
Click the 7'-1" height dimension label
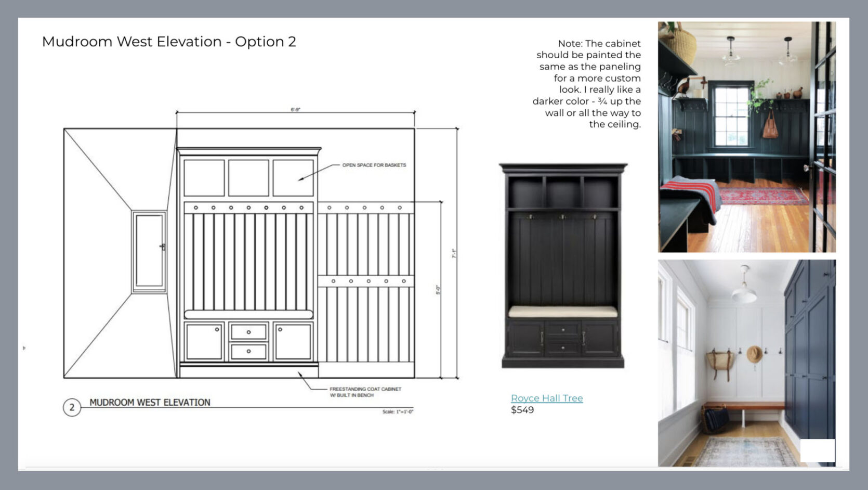click(x=454, y=253)
